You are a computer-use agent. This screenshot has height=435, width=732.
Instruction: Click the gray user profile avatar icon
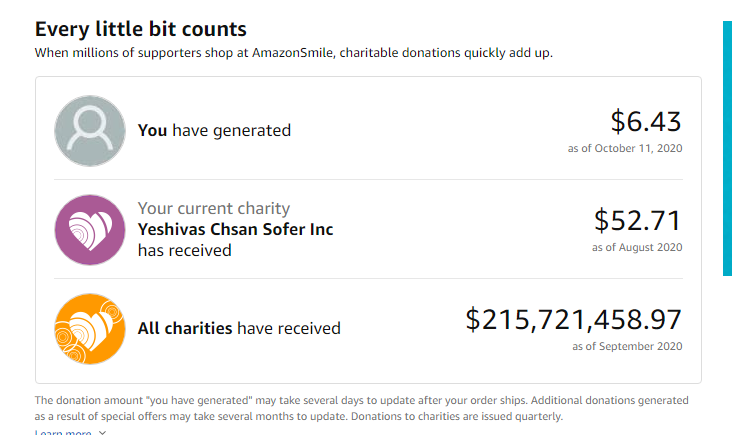89,130
